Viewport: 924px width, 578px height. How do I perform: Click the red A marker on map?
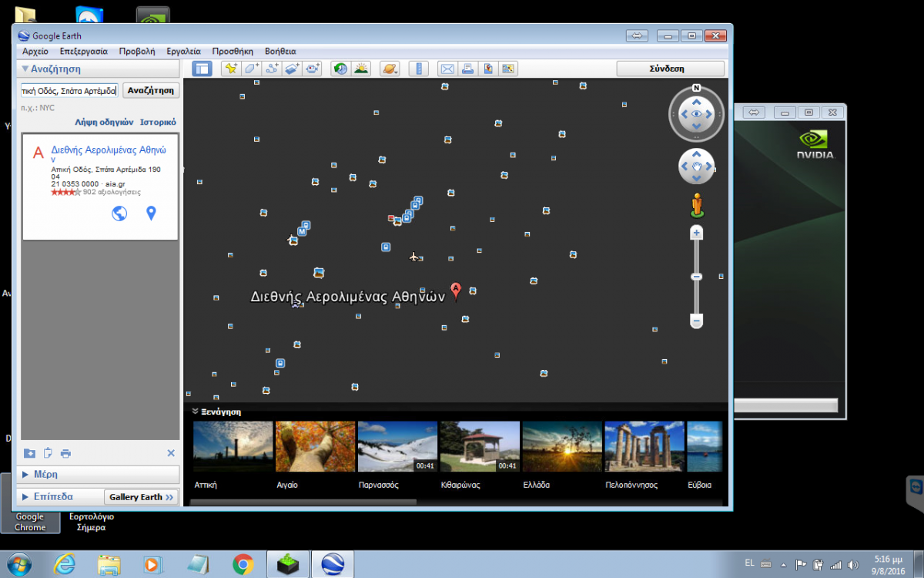tap(456, 291)
